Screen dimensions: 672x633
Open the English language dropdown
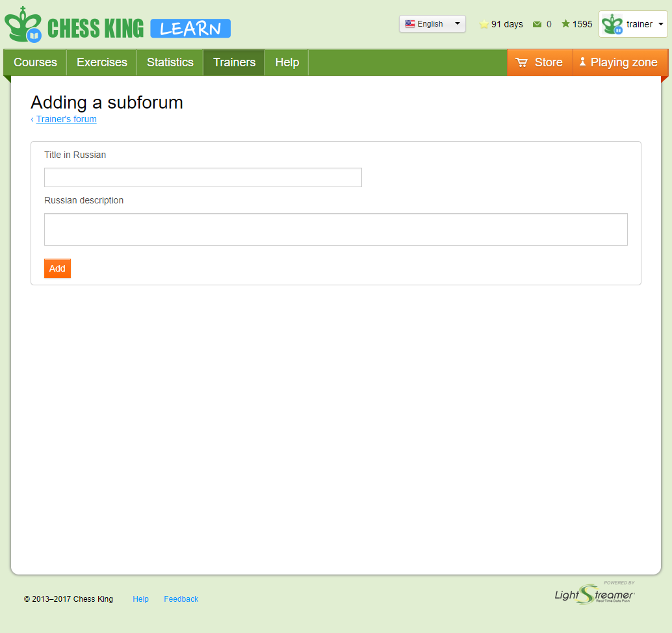pyautogui.click(x=432, y=24)
